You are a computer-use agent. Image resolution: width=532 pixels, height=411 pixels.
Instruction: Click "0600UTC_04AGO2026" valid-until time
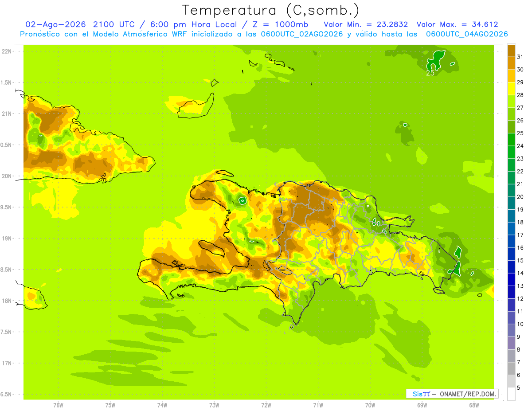pos(467,34)
